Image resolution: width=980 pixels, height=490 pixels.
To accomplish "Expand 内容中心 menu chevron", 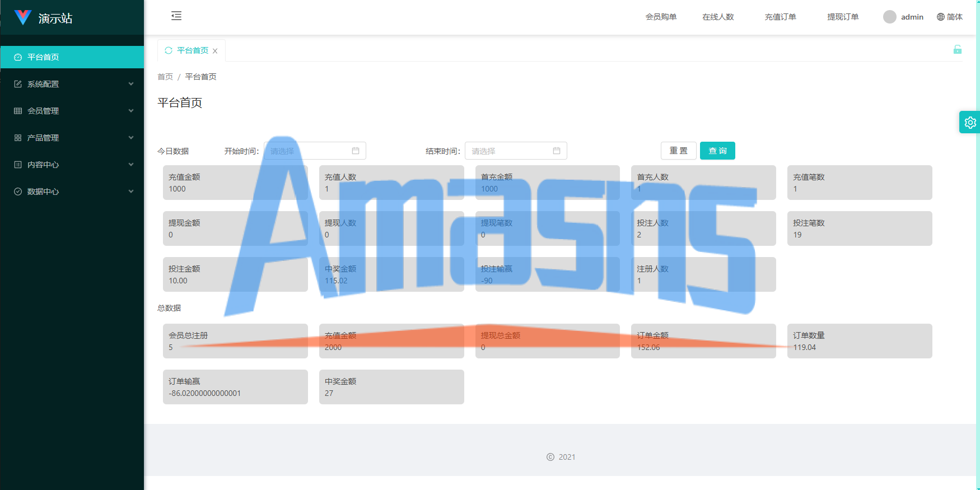I will click(131, 165).
